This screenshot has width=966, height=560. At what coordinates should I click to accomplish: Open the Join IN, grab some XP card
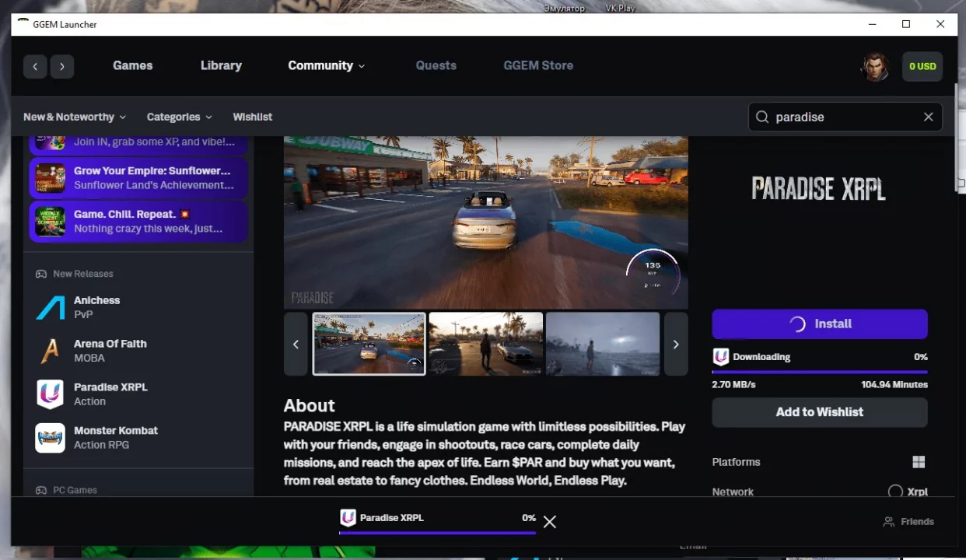[138, 143]
